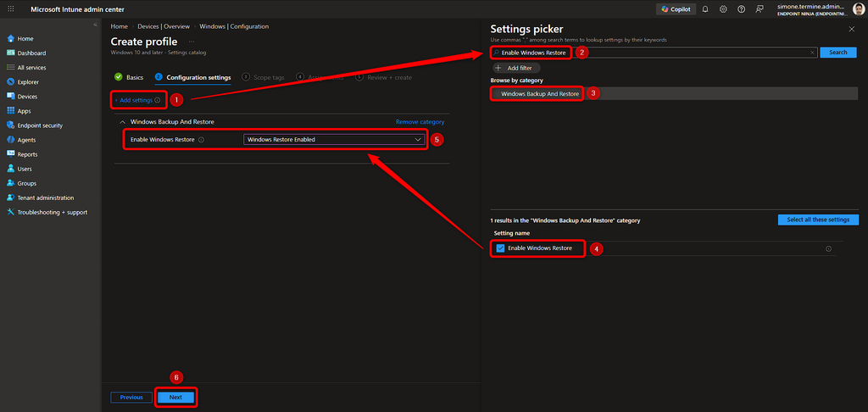Screen dimensions: 868x412
Task: Click the Windows | Configuration breadcrumb
Action: [x=234, y=26]
